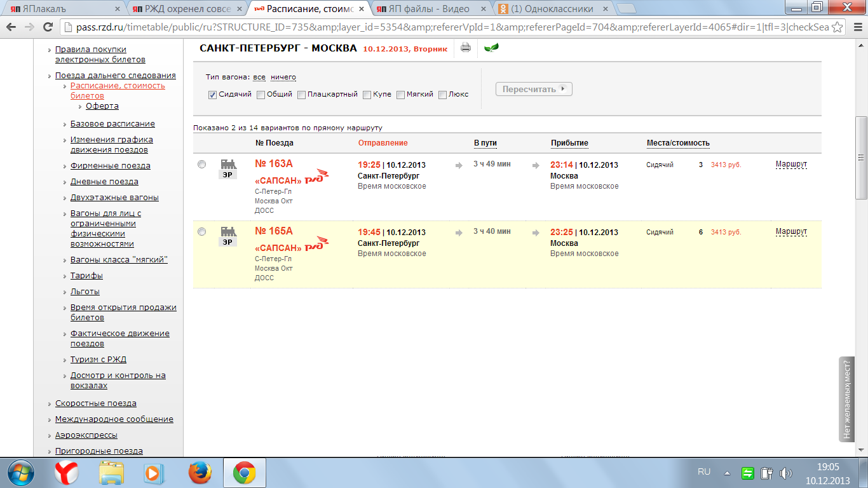Screen dimensions: 868x488
Task: Open Базовое расписание in sidebar
Action: (112, 123)
